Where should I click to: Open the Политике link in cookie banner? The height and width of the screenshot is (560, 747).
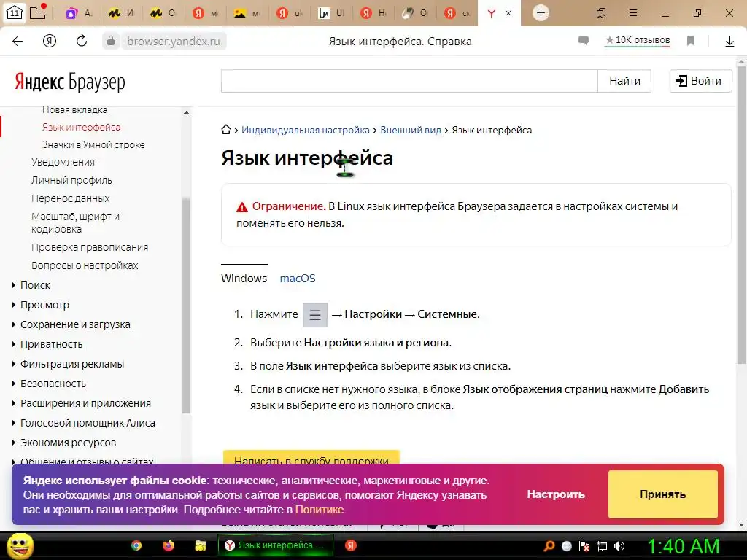(320, 510)
